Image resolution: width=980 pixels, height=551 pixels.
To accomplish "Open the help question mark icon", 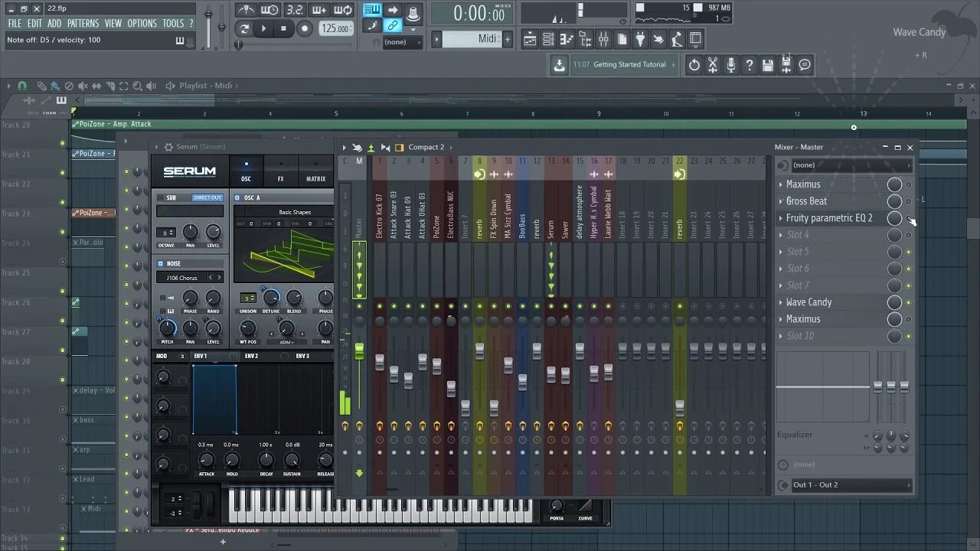I will [x=749, y=65].
